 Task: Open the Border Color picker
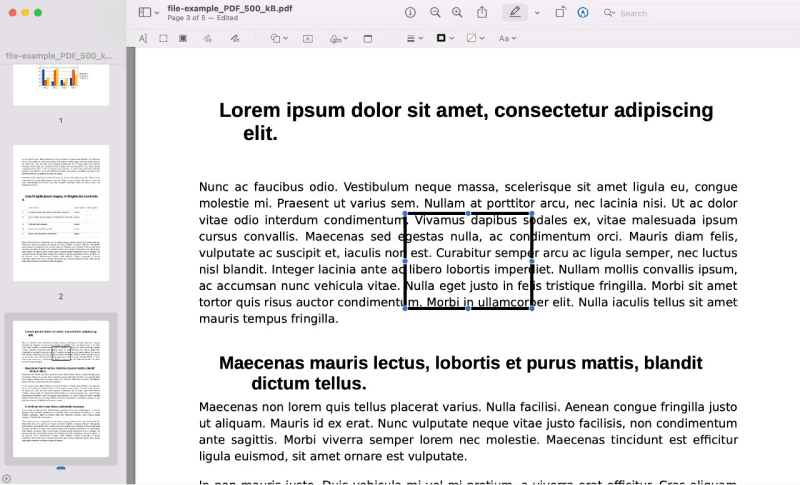point(445,38)
